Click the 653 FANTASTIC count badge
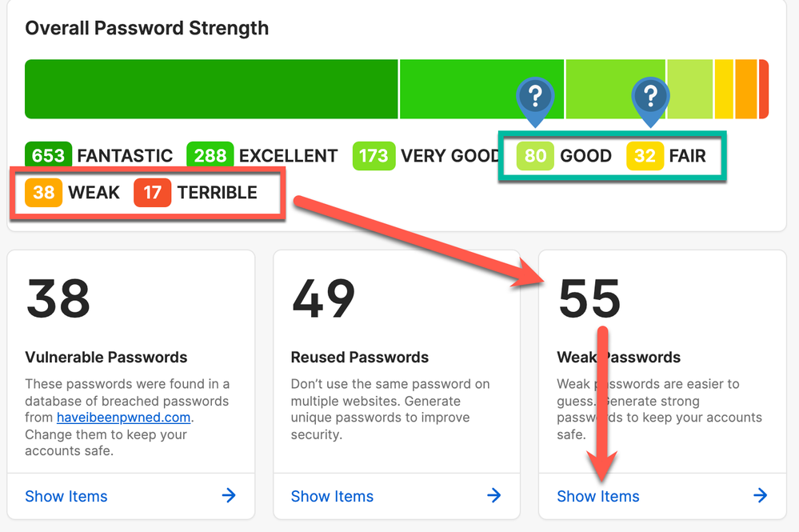799x532 pixels. [49, 155]
